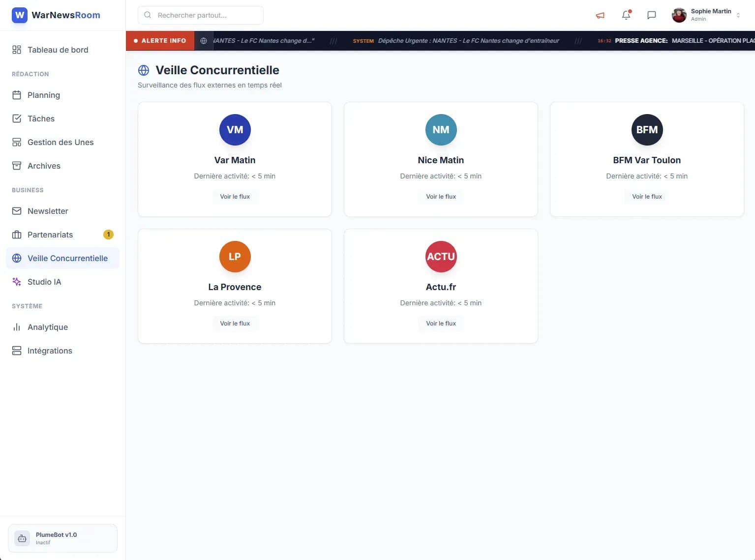
Task: Click the globe icon in the ticker
Action: tap(204, 41)
